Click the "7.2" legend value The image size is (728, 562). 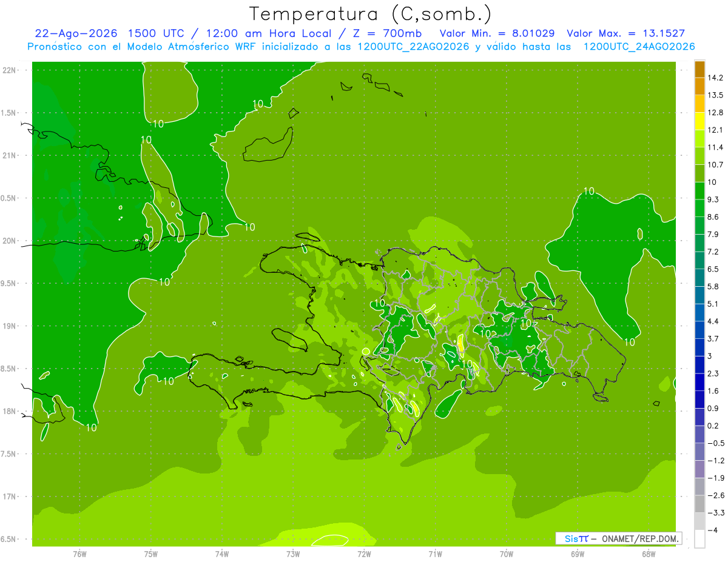(713, 252)
